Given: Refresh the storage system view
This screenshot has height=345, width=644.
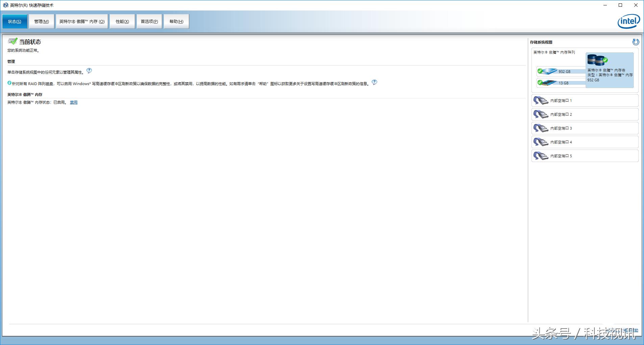Looking at the screenshot, I should 636,42.
